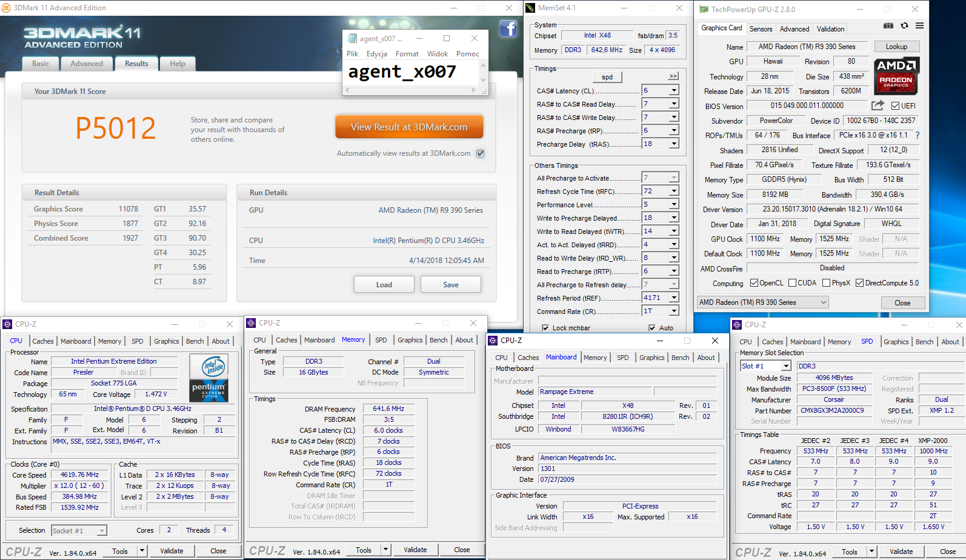The width and height of the screenshot is (966, 560).
Task: Open the Edycja menu in Notepad
Action: click(x=376, y=54)
